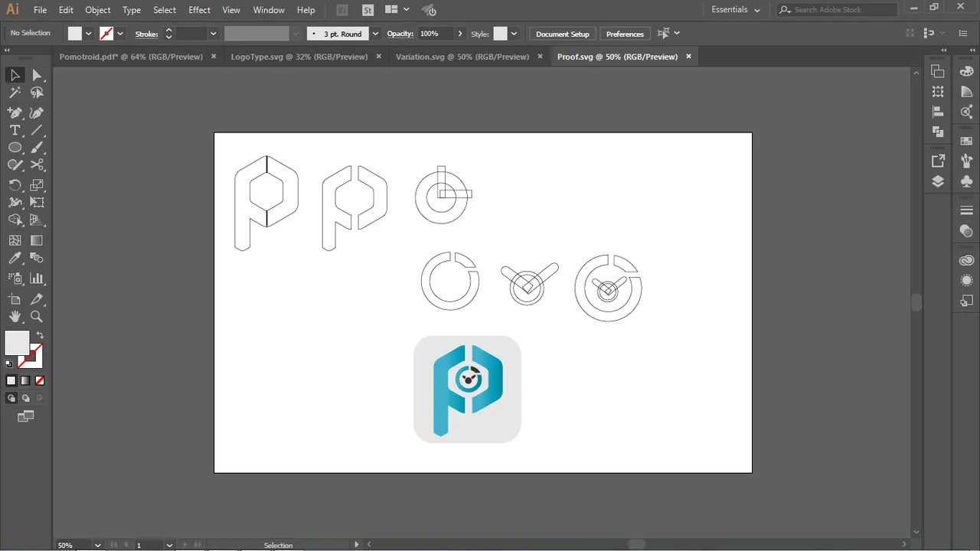The width and height of the screenshot is (980, 551).
Task: Pick the Symbol Sprayer tool
Action: [15, 279]
